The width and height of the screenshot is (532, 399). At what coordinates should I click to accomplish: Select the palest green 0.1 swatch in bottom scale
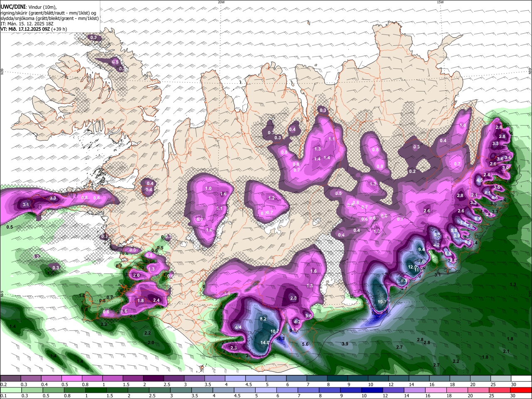click(10, 390)
